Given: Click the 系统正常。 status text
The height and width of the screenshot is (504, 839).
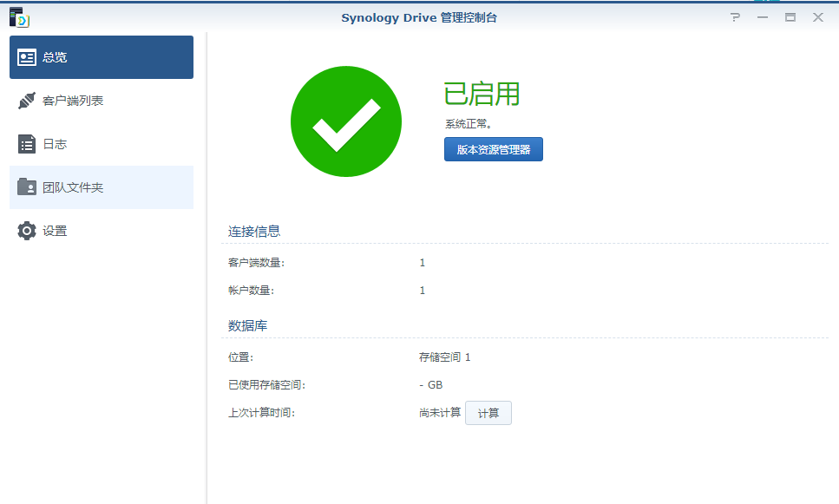Looking at the screenshot, I should coord(469,124).
